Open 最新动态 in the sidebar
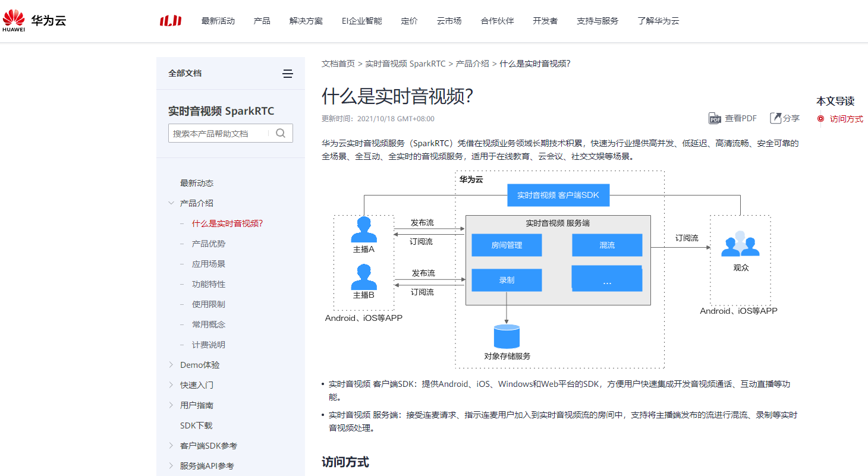The image size is (868, 476). coord(197,183)
